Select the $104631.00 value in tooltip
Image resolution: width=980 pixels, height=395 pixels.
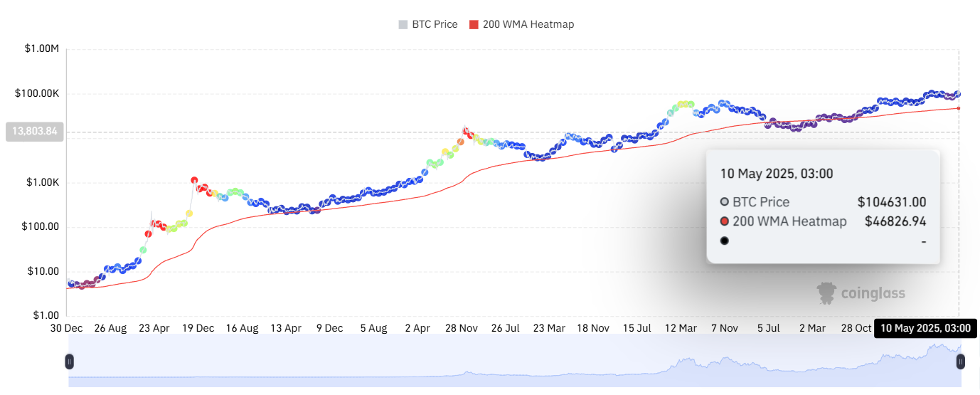tap(892, 202)
